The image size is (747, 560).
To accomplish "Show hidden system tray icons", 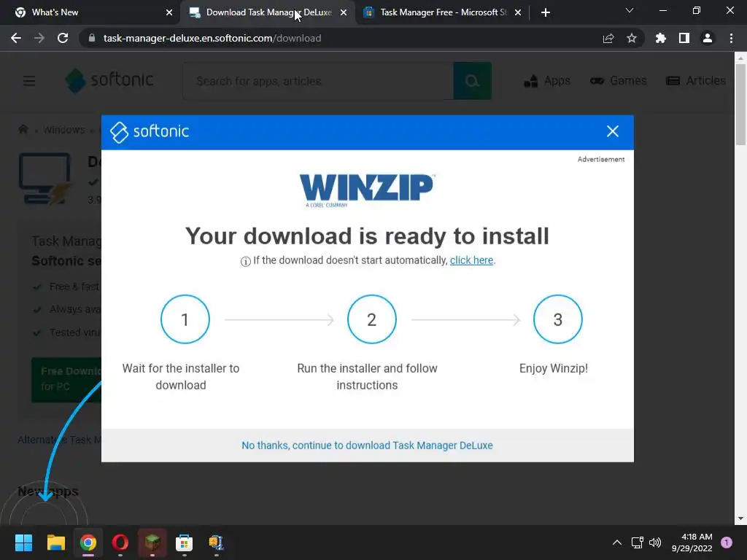I will 617,542.
